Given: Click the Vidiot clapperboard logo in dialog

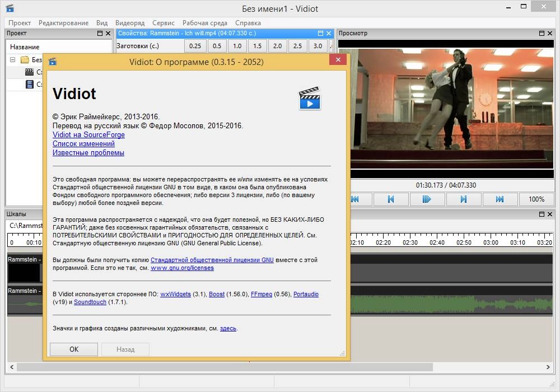Looking at the screenshot, I should [x=310, y=98].
